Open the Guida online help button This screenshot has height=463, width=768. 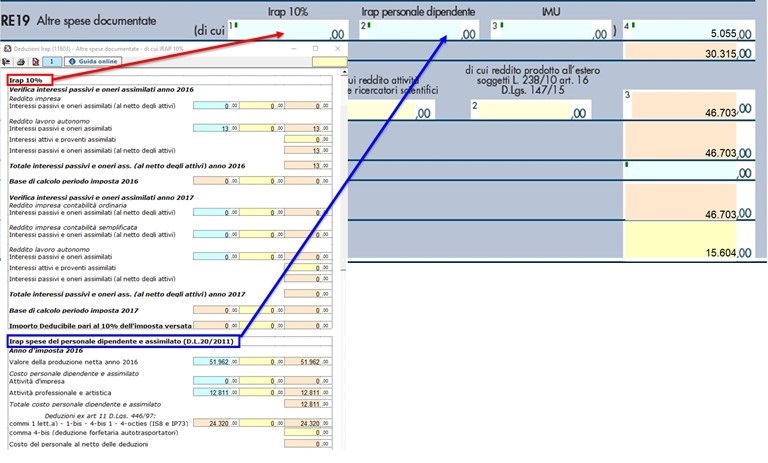[93, 62]
